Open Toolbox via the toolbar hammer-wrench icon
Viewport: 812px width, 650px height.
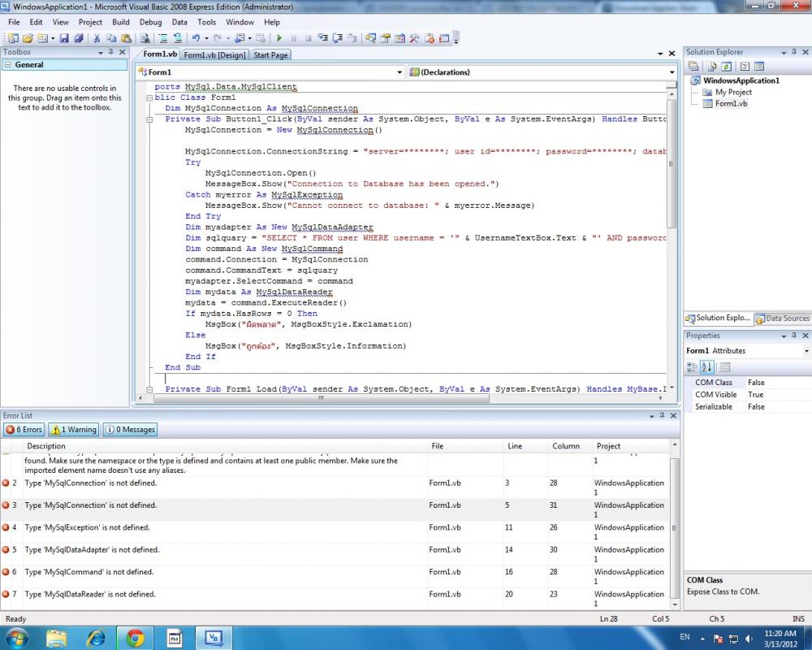[x=414, y=38]
